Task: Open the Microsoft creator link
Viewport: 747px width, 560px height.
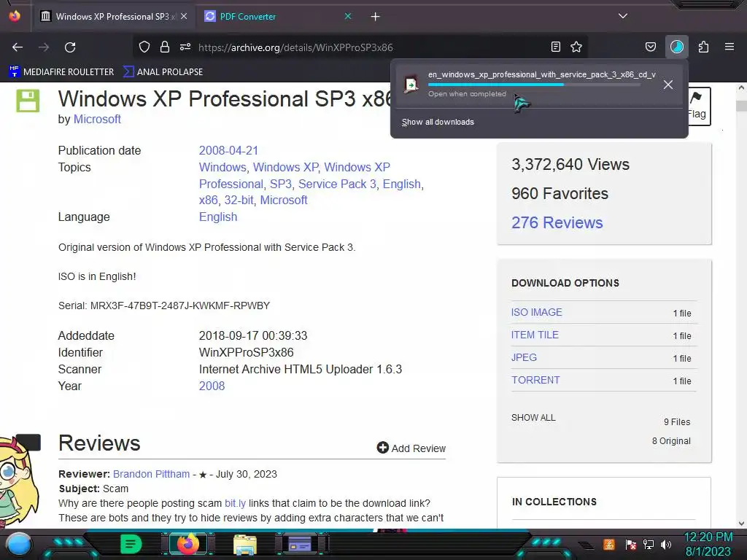Action: pyautogui.click(x=97, y=119)
